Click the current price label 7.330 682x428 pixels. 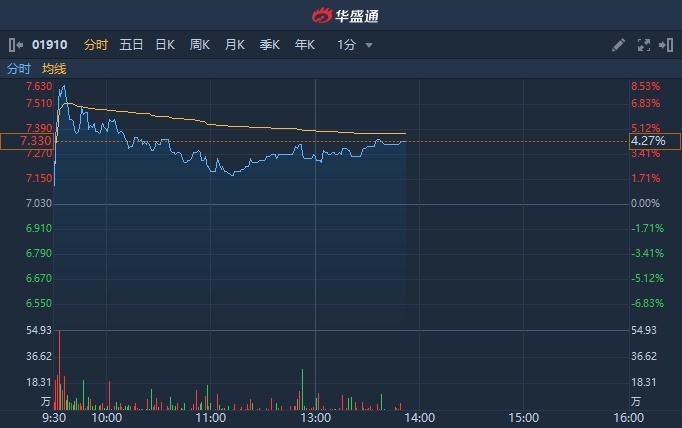pyautogui.click(x=27, y=142)
